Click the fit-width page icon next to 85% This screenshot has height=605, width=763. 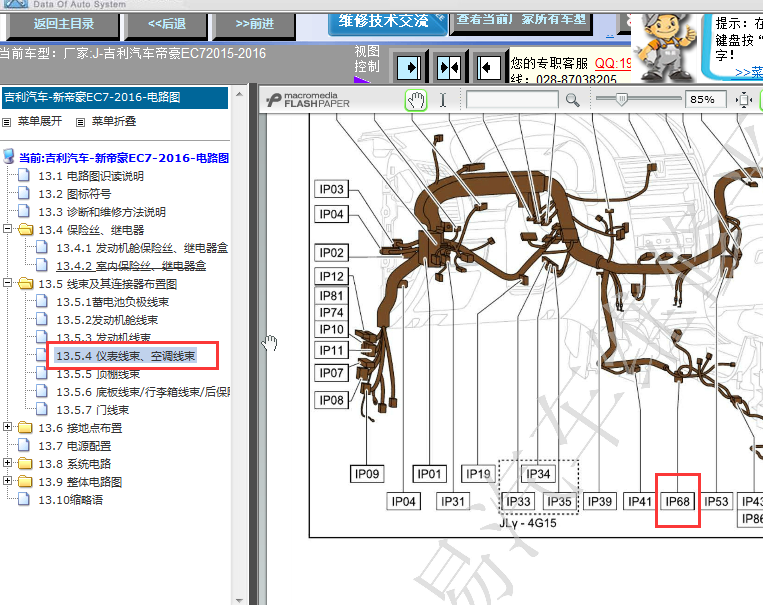[x=744, y=100]
